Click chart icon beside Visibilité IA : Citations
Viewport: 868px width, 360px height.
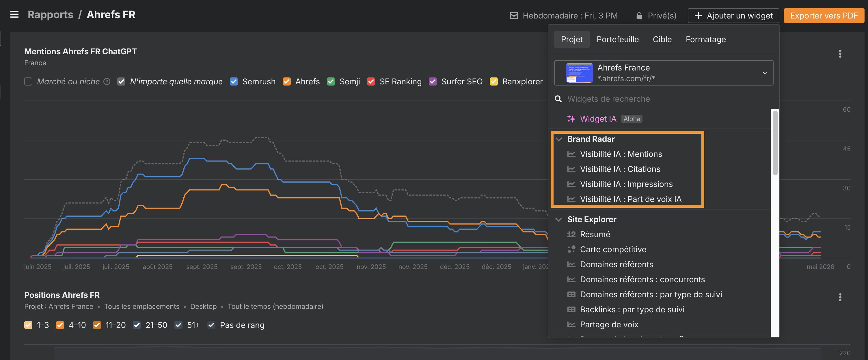[571, 169]
